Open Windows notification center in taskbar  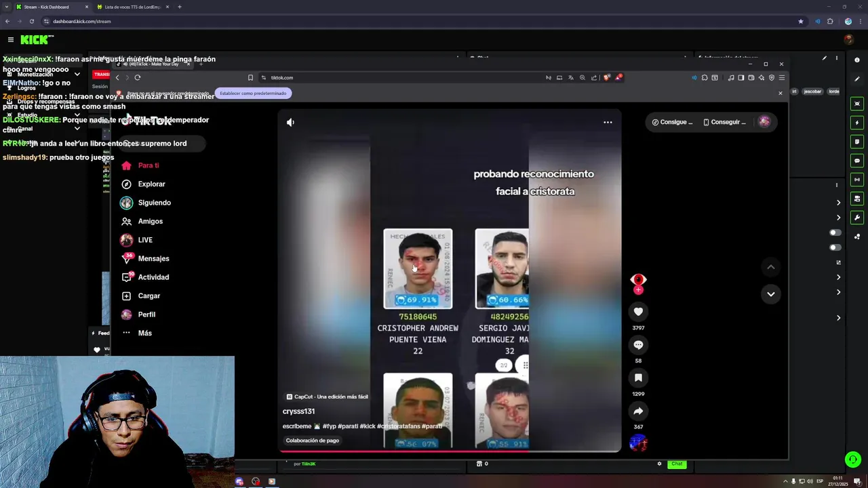click(x=857, y=481)
